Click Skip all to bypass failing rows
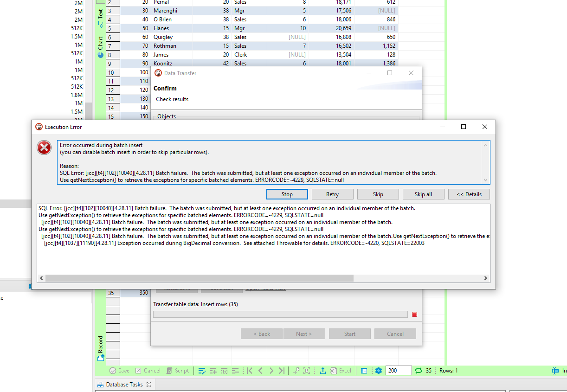 (423, 194)
